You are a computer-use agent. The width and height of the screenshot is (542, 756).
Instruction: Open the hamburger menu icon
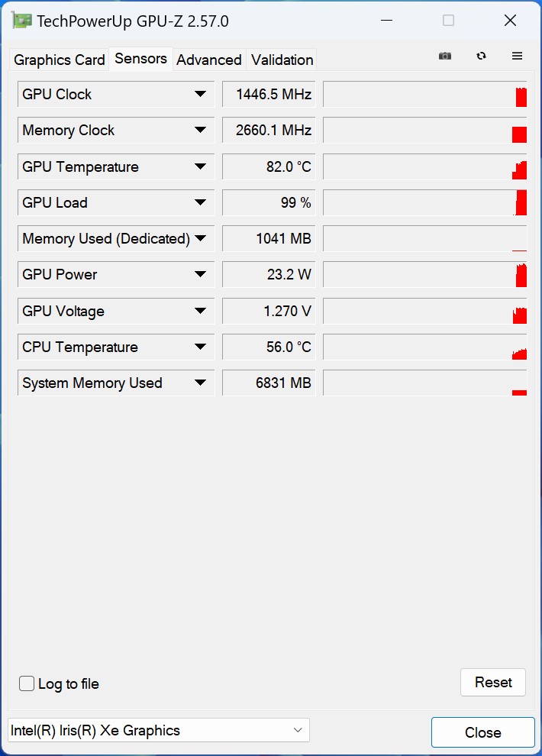click(517, 56)
